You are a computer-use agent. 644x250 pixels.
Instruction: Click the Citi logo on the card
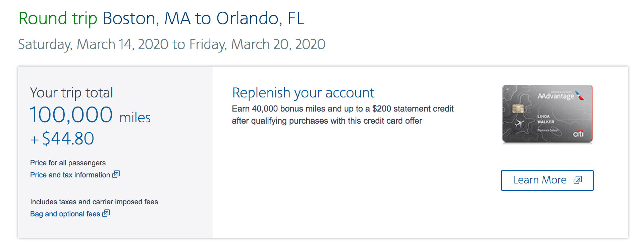click(x=578, y=134)
